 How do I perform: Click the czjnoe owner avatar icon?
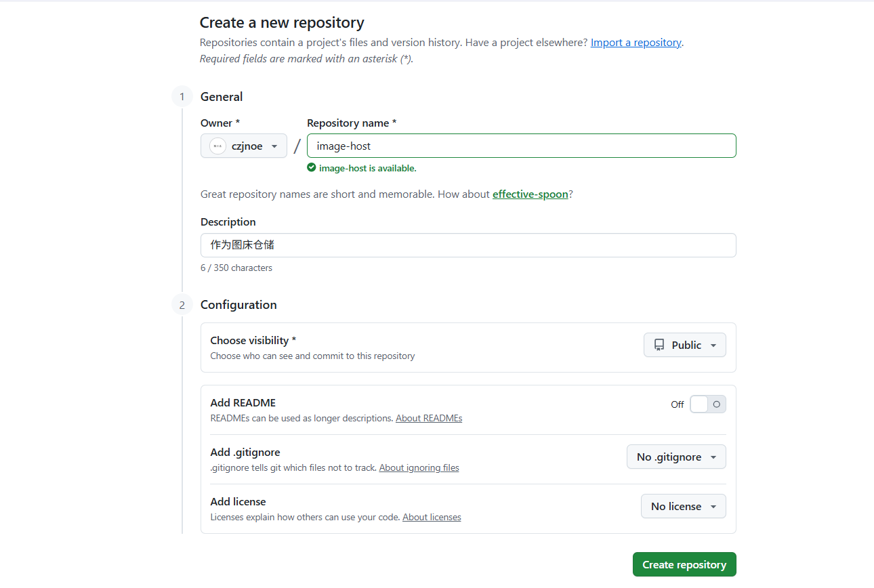[x=217, y=146]
